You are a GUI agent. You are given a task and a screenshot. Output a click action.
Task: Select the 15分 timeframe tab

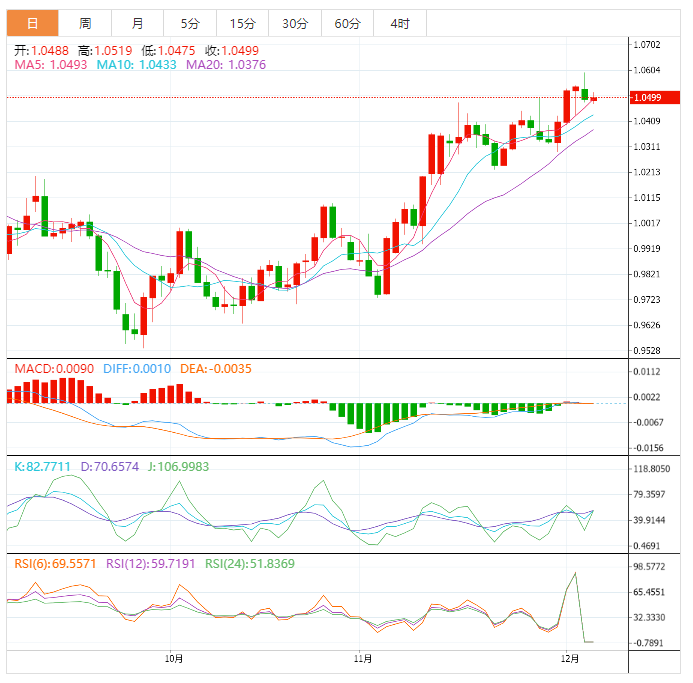pyautogui.click(x=242, y=23)
